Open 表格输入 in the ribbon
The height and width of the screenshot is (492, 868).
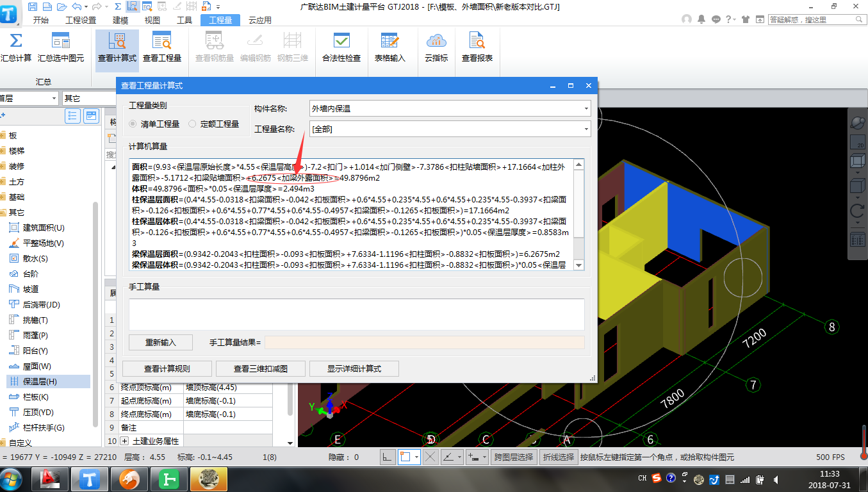point(389,47)
